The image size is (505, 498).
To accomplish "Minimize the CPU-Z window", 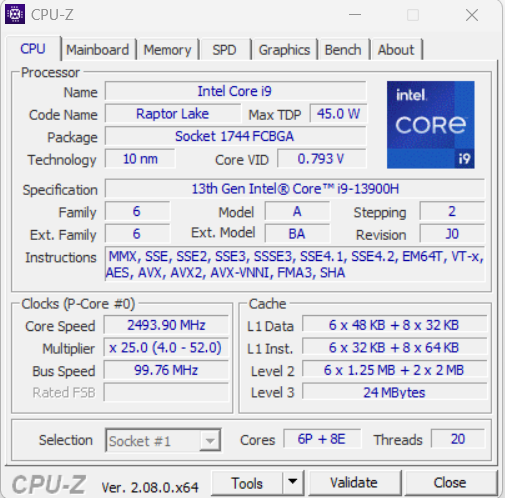I will (355, 15).
